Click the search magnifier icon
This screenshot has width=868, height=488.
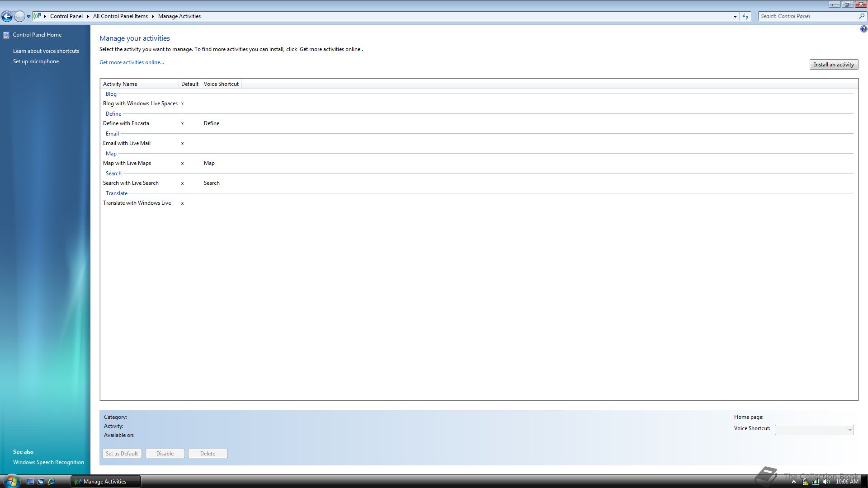862,16
